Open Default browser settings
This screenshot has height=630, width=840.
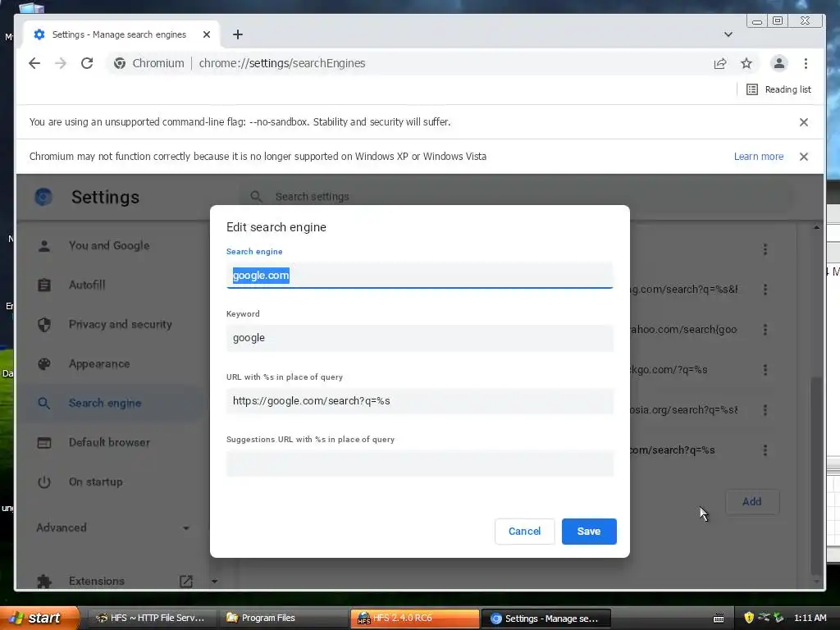(109, 442)
